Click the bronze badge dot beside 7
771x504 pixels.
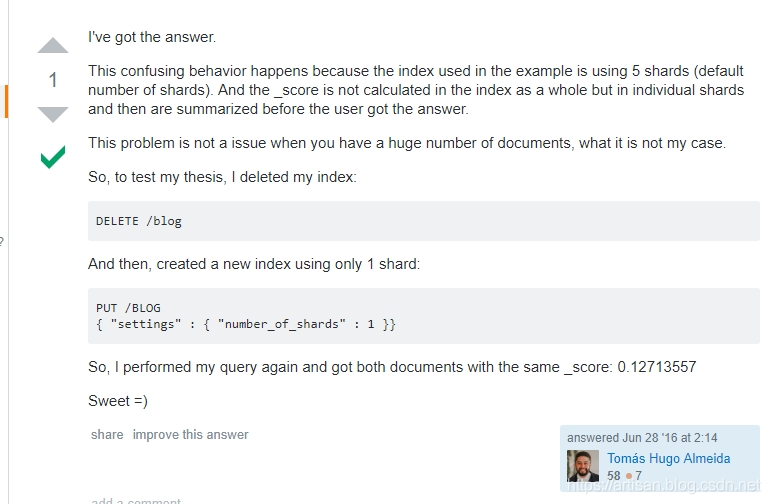628,476
